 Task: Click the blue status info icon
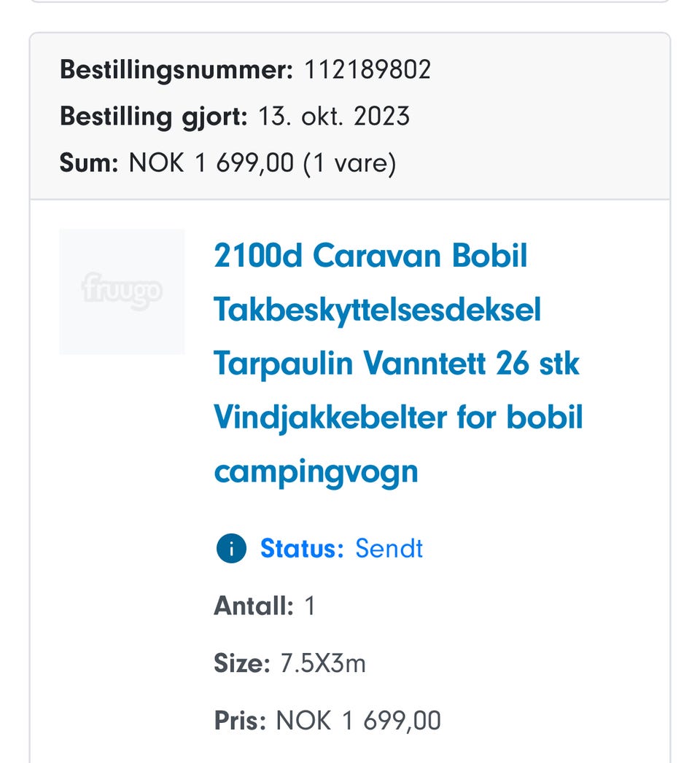231,549
